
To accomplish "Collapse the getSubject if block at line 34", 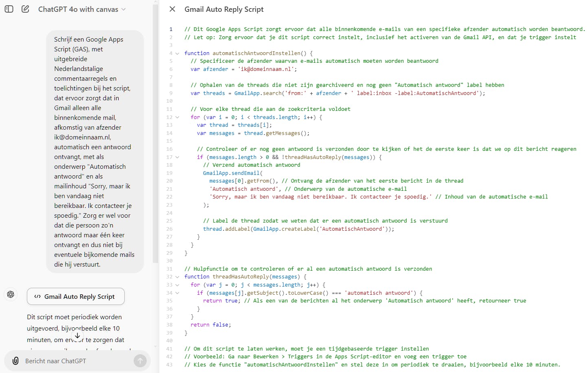I will click(x=177, y=293).
